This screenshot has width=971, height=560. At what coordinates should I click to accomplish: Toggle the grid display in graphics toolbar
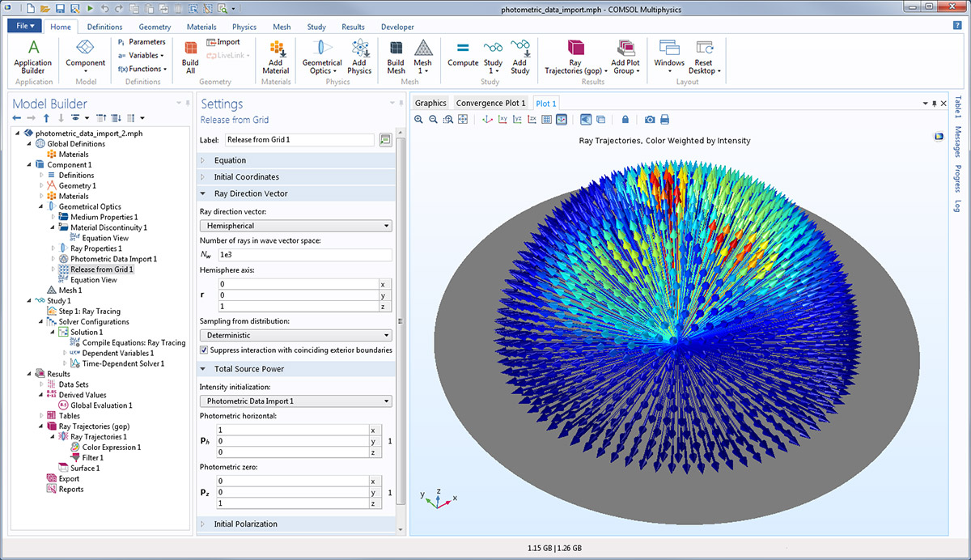click(546, 120)
